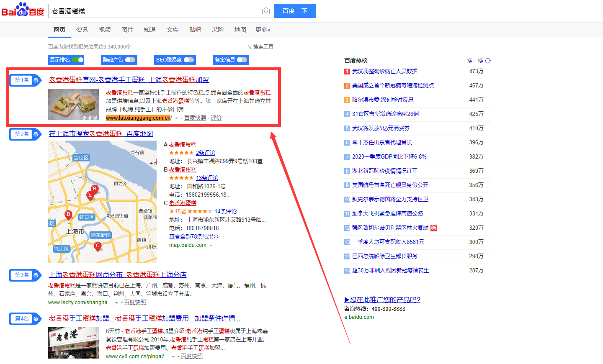The height and width of the screenshot is (364, 603).
Task: Expand arrow beside www.iecity.com URL
Action: [x=116, y=302]
